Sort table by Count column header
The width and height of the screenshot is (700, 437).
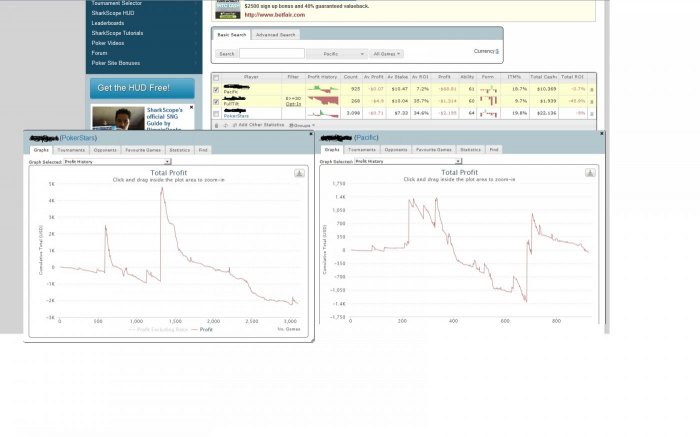point(350,77)
